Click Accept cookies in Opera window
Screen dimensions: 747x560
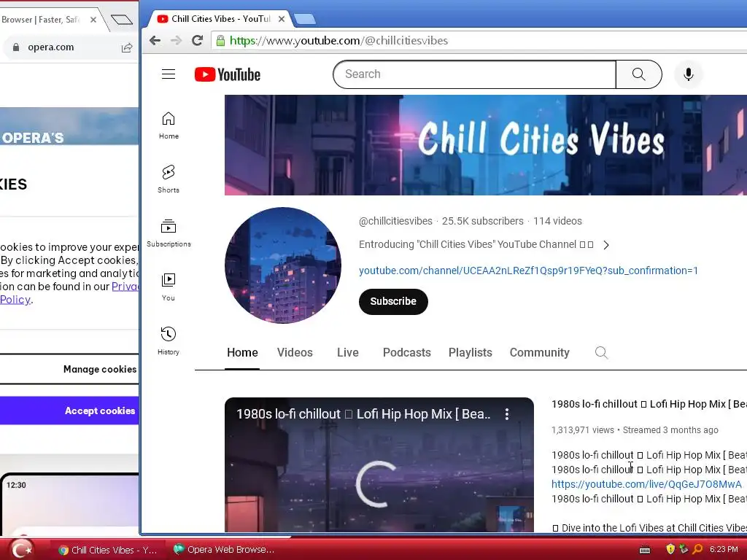point(69,411)
